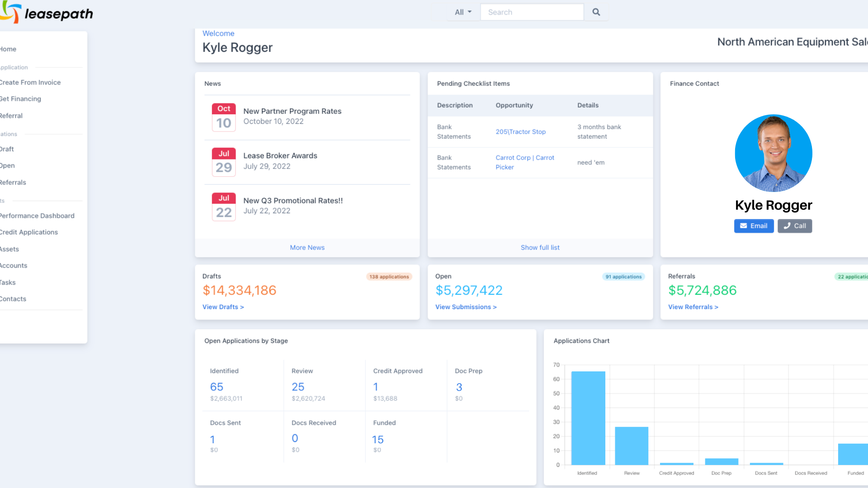Click into the Search field

tap(532, 12)
